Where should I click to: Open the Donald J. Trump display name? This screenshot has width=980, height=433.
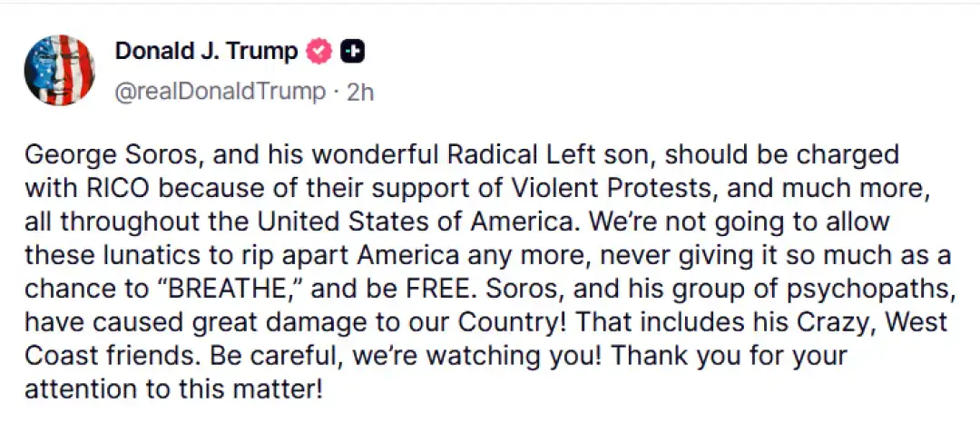(206, 52)
